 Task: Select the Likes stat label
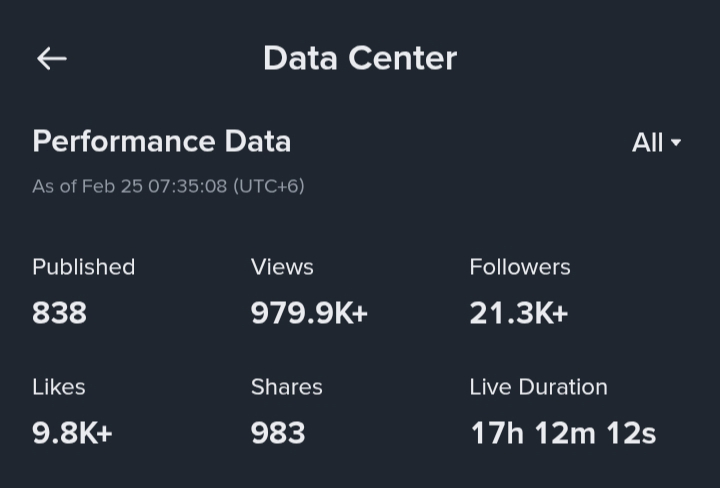point(58,387)
